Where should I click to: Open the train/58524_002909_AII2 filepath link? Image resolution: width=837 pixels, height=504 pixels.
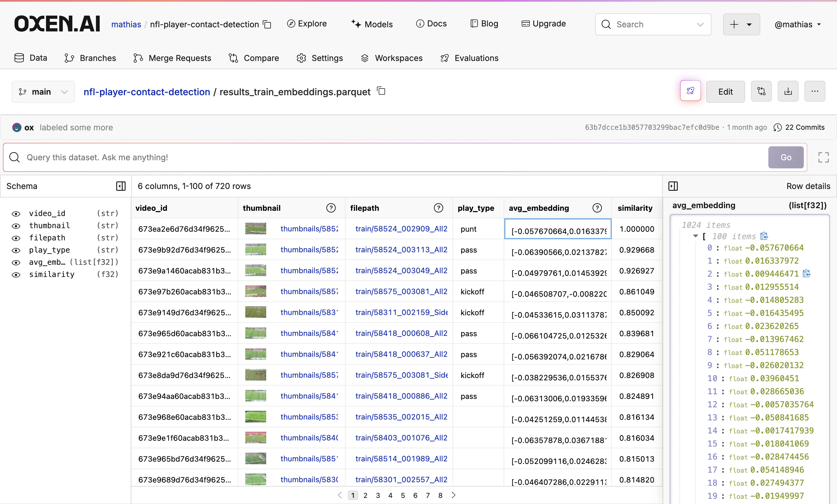tap(401, 229)
